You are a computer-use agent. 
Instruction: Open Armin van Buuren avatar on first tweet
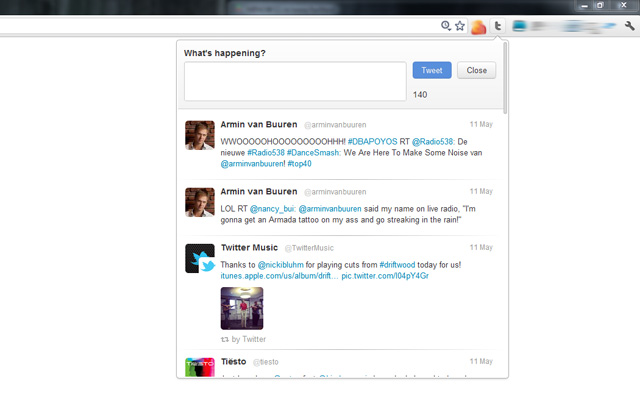pyautogui.click(x=200, y=135)
